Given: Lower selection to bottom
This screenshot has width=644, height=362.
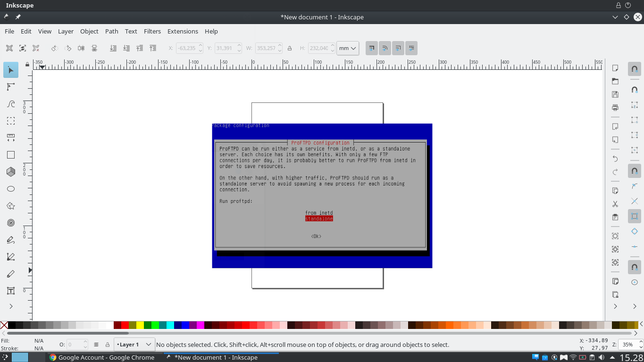Looking at the screenshot, I should pos(113,48).
